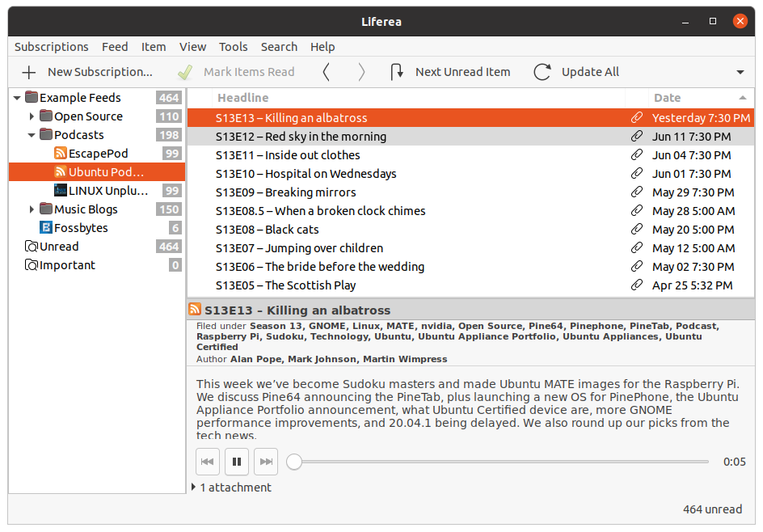Image resolution: width=763 pixels, height=532 pixels.
Task: Click attachment paperclip on S13E08 Black cats row
Action: [x=636, y=230]
